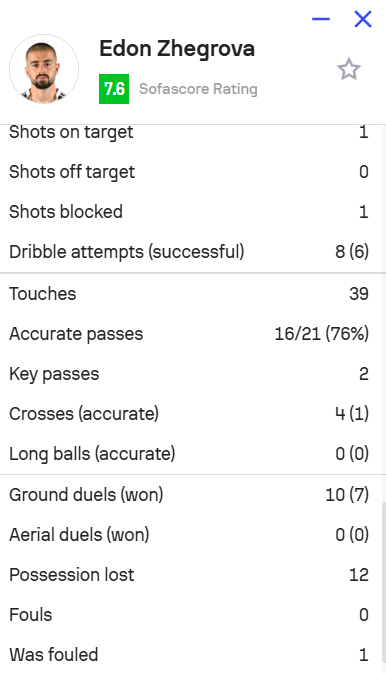The width and height of the screenshot is (386, 673).
Task: Click the Aerial duels (won) row
Action: pyautogui.click(x=189, y=535)
